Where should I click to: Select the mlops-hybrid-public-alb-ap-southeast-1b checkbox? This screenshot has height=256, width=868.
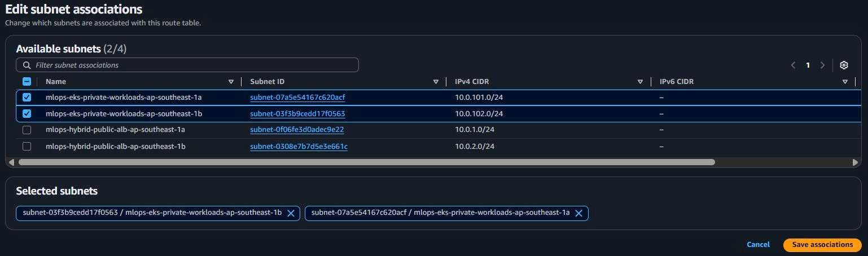(27, 147)
